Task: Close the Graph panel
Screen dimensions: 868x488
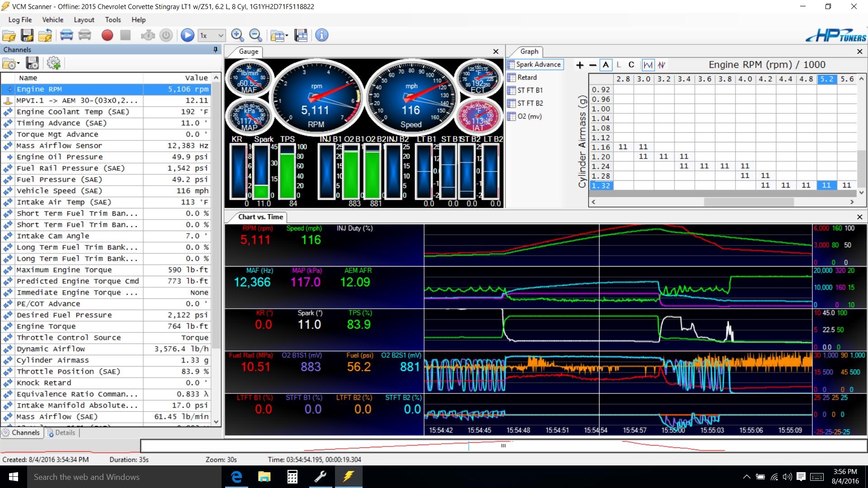Action: pos(860,52)
